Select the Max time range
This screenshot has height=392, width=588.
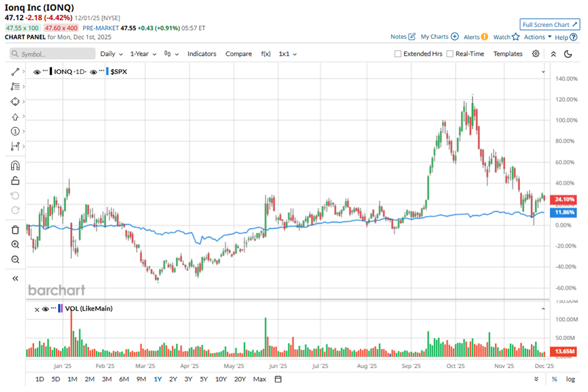(260, 379)
